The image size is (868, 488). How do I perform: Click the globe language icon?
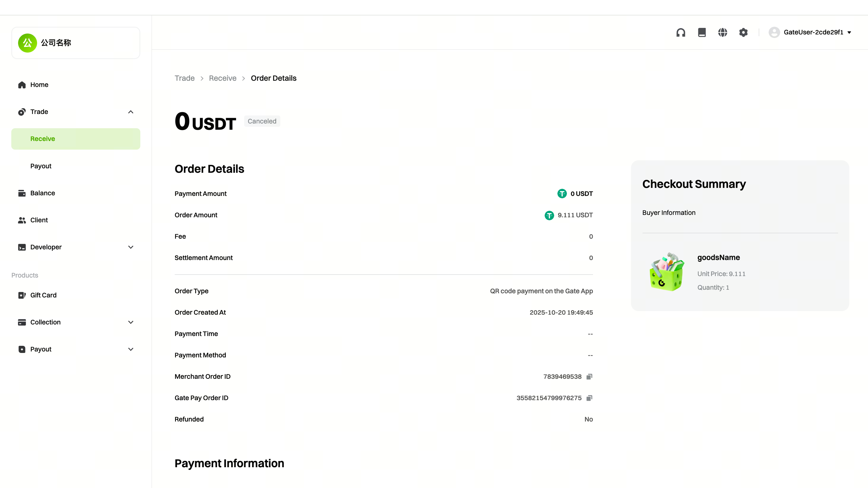point(722,32)
